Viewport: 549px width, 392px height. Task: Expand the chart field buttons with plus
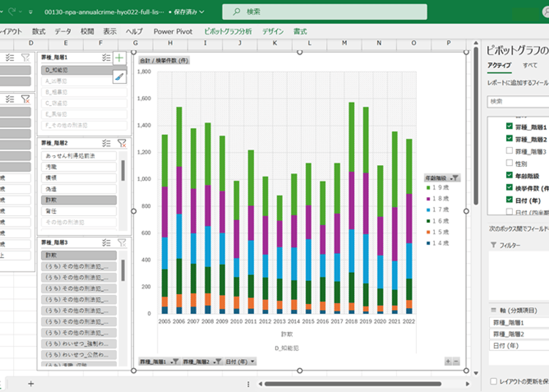click(448, 362)
